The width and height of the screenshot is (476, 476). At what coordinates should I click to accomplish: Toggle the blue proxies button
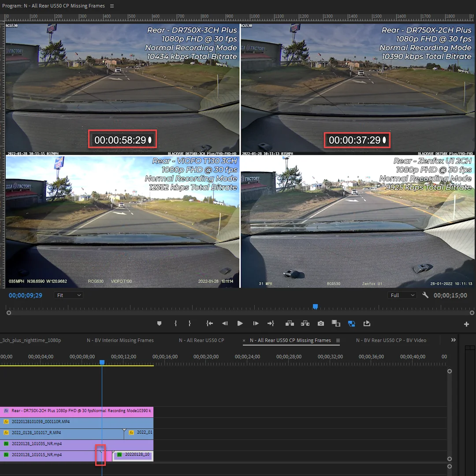(x=352, y=324)
